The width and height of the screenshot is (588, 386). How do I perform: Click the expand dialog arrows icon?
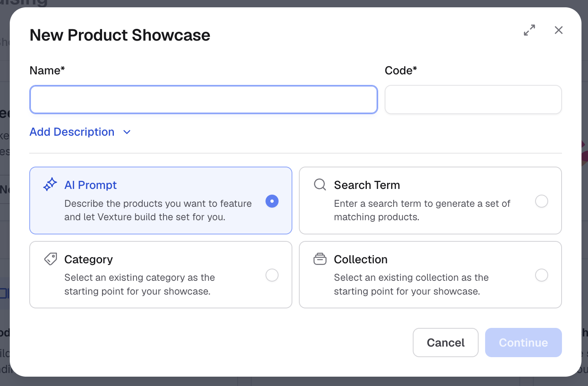click(x=529, y=30)
